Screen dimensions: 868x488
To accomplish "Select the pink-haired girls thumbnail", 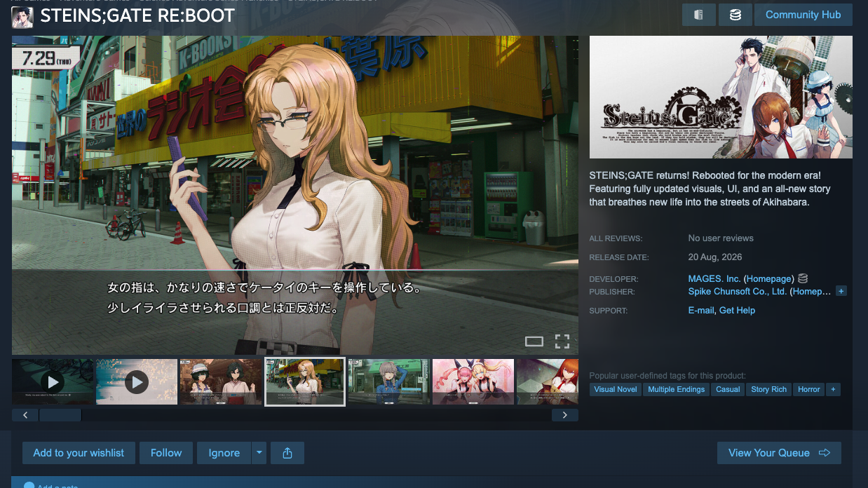I will pos(473,381).
